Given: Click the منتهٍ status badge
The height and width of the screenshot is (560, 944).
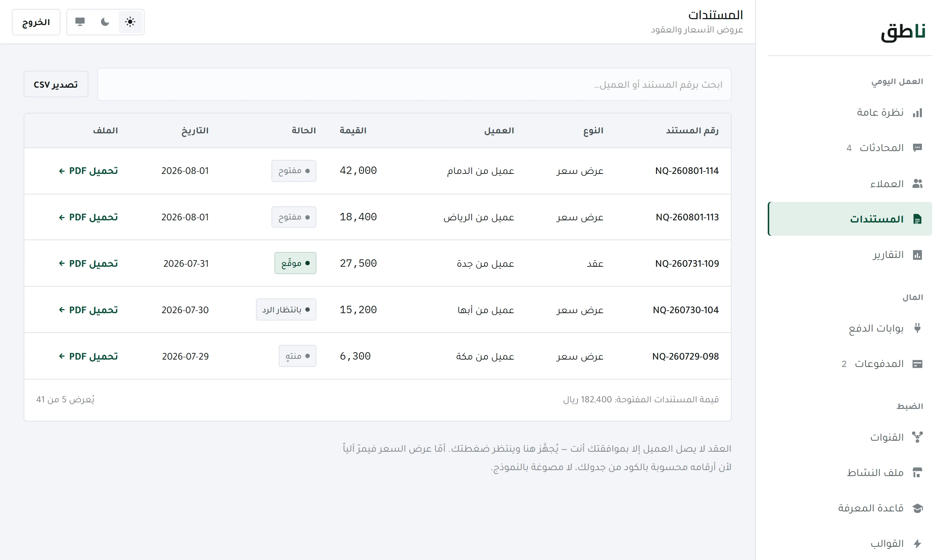Looking at the screenshot, I should (298, 356).
